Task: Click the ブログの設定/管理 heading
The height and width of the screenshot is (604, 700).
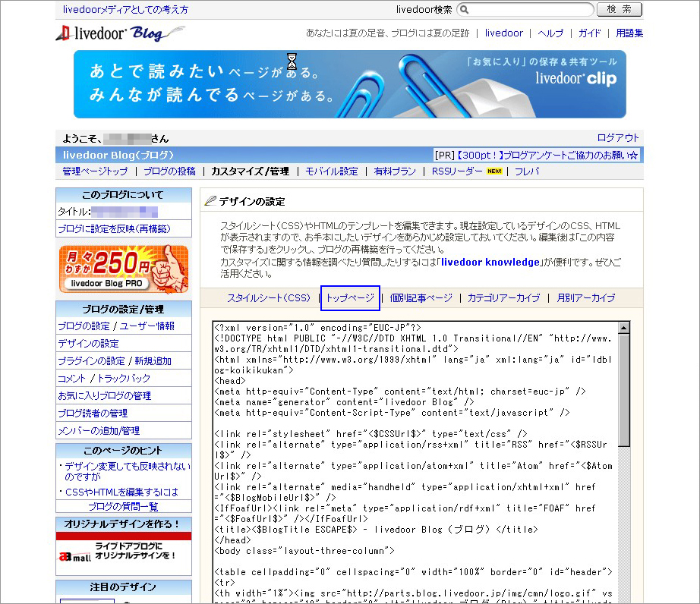Action: [x=123, y=309]
